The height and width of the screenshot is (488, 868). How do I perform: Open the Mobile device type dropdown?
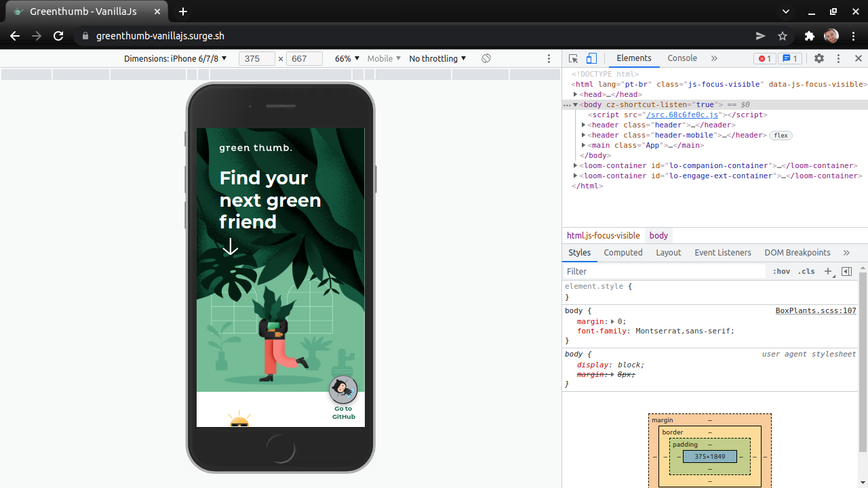pyautogui.click(x=384, y=58)
